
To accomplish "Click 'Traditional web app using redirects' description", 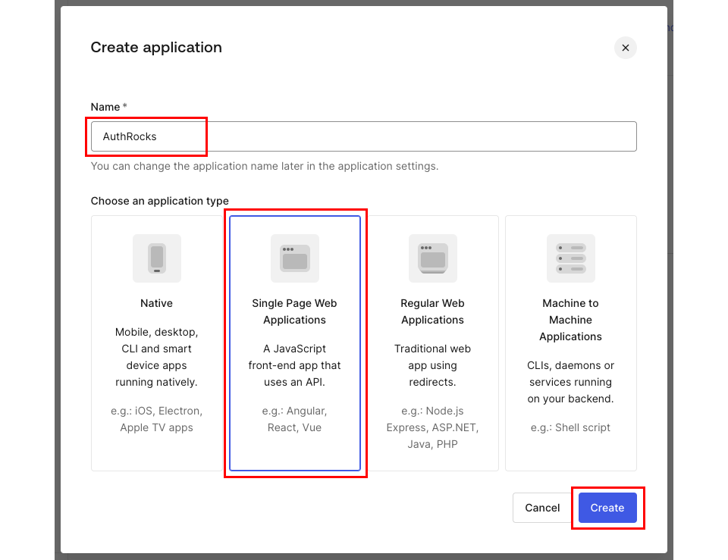I will point(433,365).
